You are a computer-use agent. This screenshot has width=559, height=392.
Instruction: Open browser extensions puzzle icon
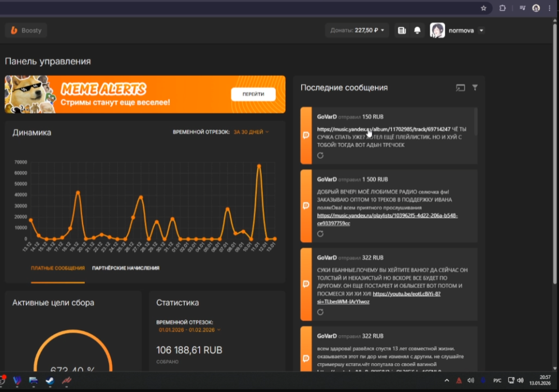coord(502,8)
